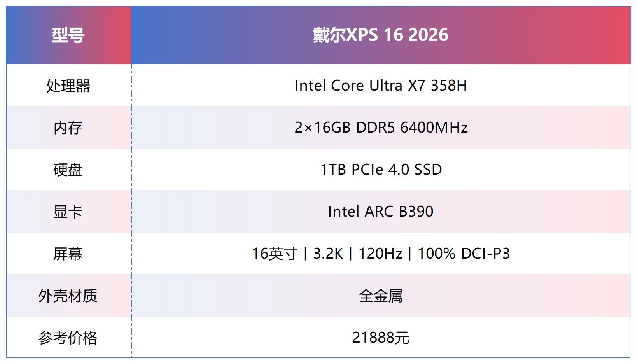Click the 3.2K resolution text
Image resolution: width=637 pixels, height=364 pixels.
tap(328, 254)
